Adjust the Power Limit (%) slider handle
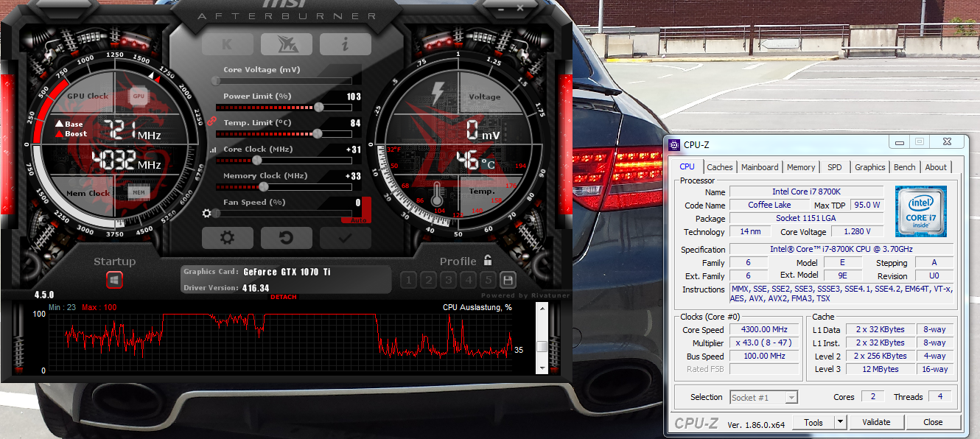 318,107
